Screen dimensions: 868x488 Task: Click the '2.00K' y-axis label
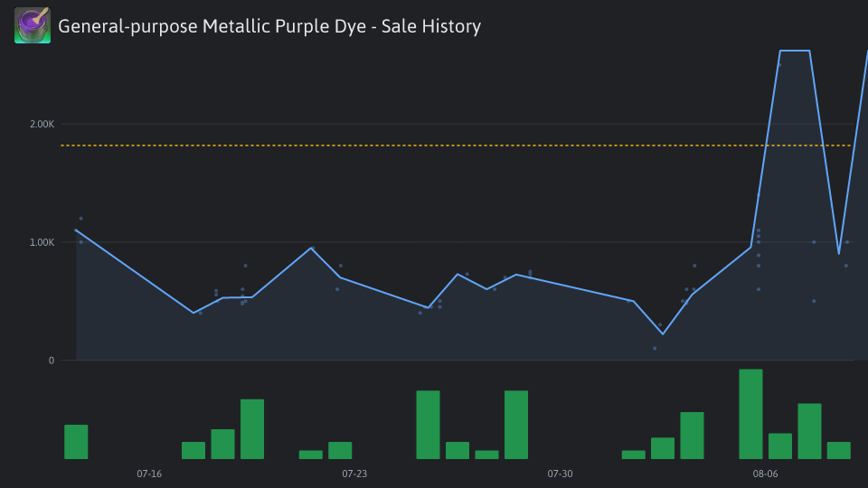42,124
